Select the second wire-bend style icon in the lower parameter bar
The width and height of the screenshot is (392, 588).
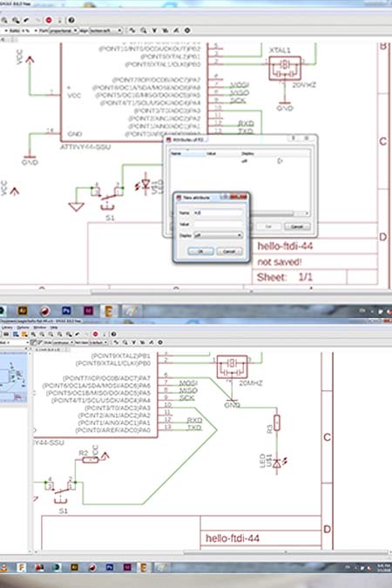(40, 342)
